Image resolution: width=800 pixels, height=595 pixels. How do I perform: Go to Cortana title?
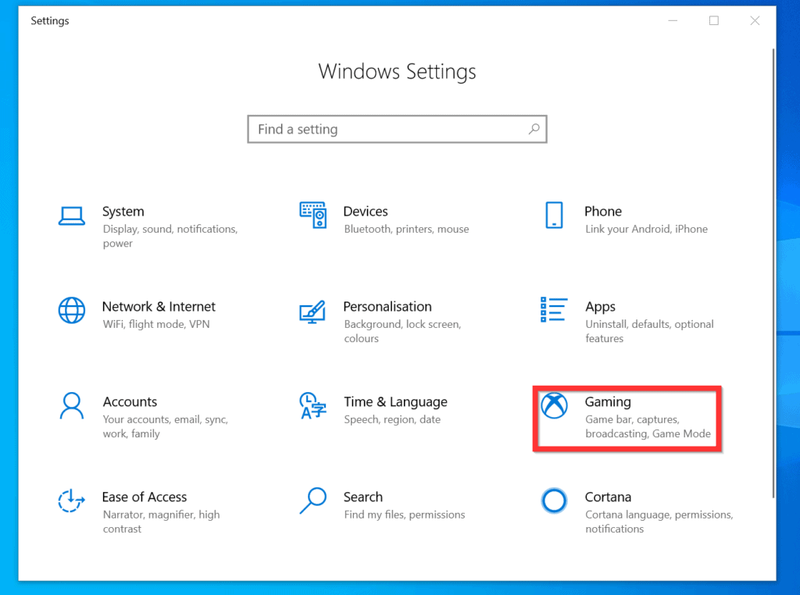tap(608, 497)
